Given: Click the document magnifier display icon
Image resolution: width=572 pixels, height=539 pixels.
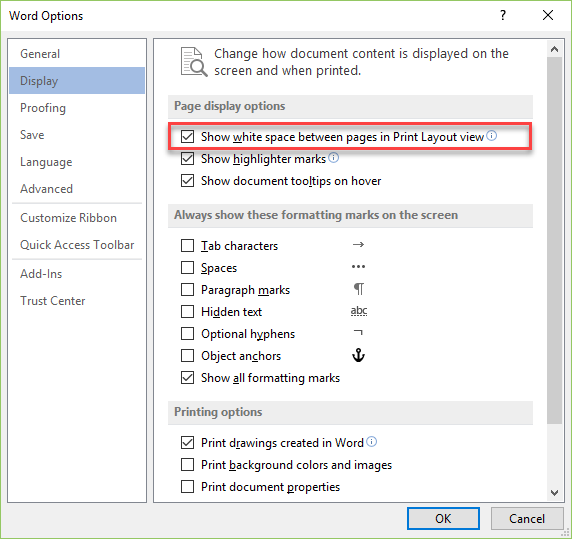Looking at the screenshot, I should (194, 62).
